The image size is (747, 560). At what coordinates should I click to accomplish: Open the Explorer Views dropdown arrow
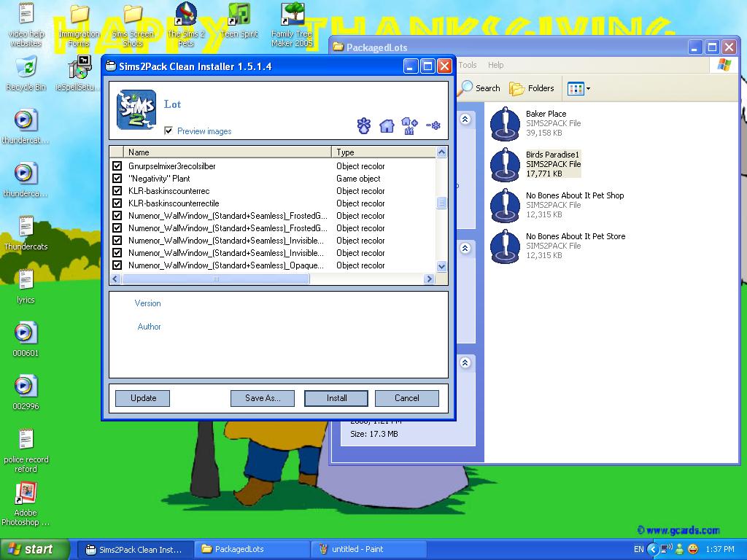pyautogui.click(x=588, y=89)
